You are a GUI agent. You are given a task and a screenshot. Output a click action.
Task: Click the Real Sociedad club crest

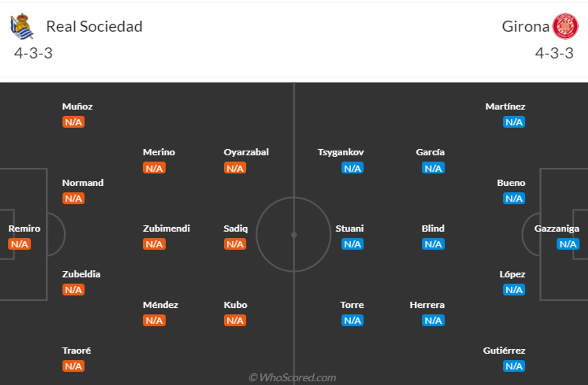[x=22, y=27]
